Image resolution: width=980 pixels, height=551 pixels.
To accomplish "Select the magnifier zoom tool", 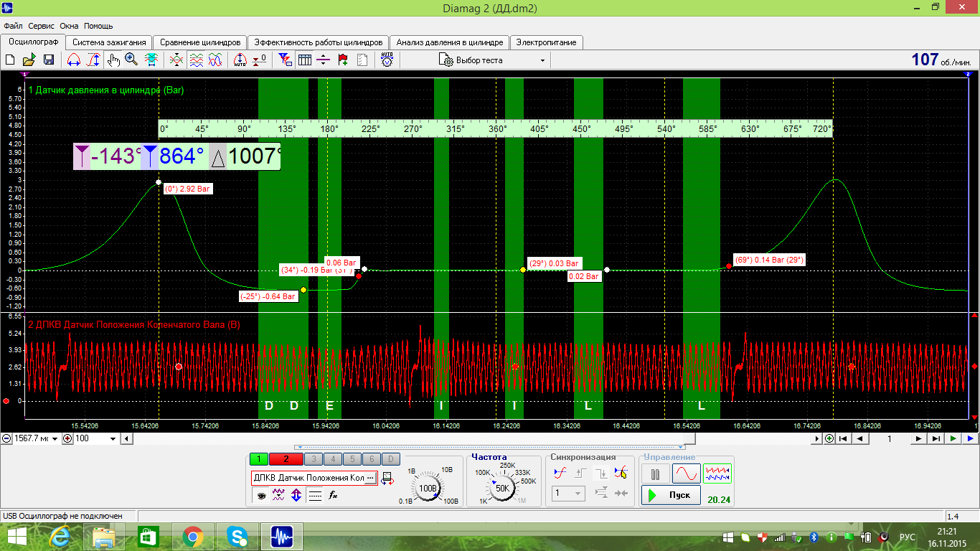I will [x=131, y=60].
